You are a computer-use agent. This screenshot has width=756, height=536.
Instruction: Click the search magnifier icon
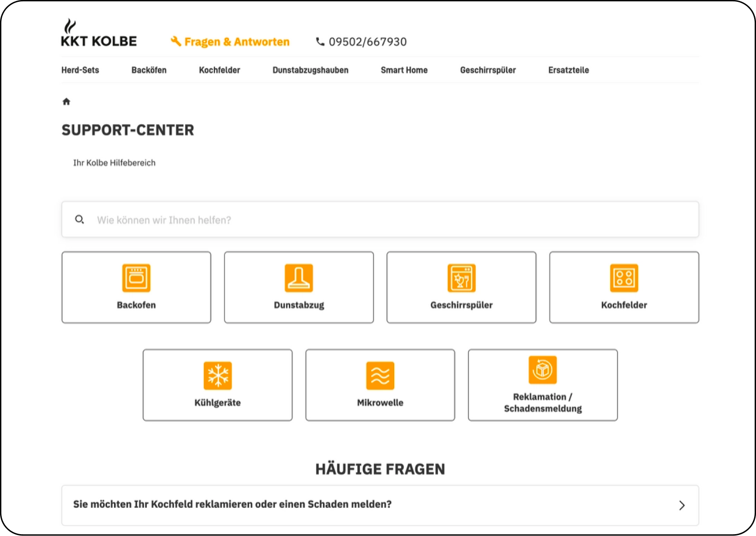click(x=79, y=220)
